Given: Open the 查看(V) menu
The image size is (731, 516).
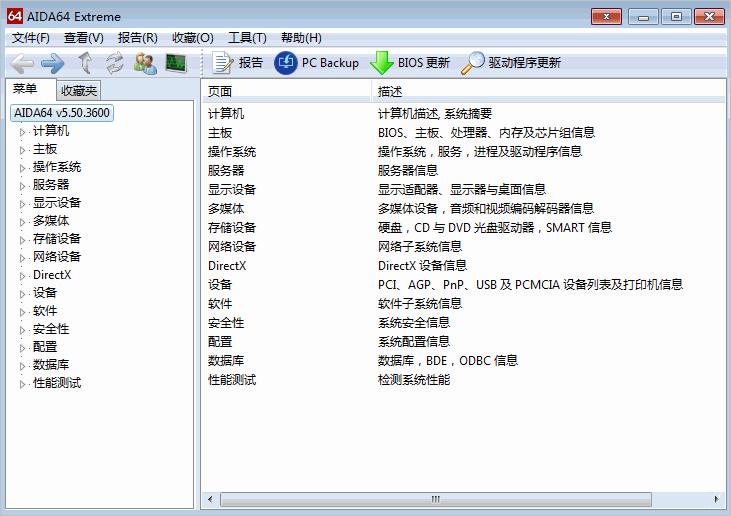Looking at the screenshot, I should 84,38.
